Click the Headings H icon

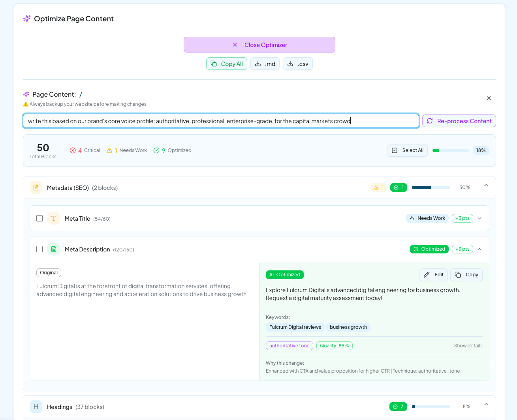point(36,407)
